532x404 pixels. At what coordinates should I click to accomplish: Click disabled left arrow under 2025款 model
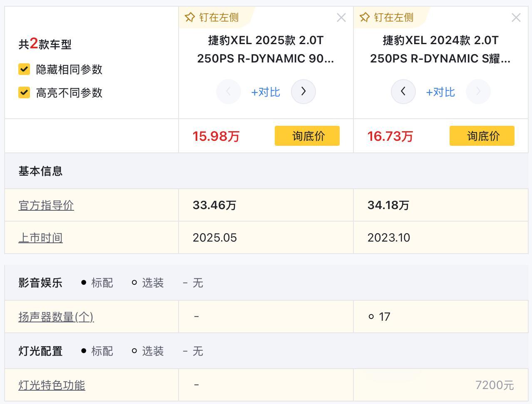click(x=229, y=92)
